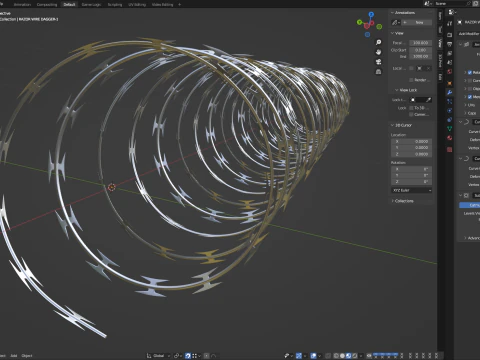The image size is (480, 360).
Task: Click the Catmull-Clark subdivision button
Action: click(x=470, y=205)
